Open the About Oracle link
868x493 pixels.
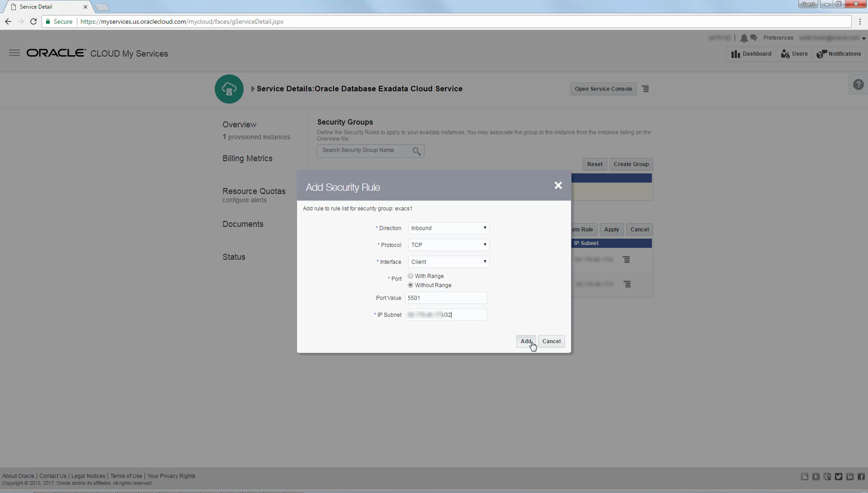pos(18,476)
